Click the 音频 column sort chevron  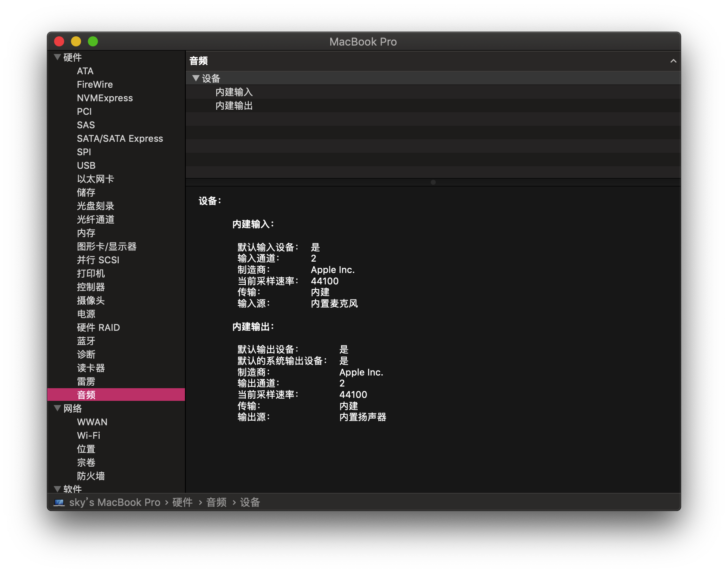pyautogui.click(x=673, y=61)
